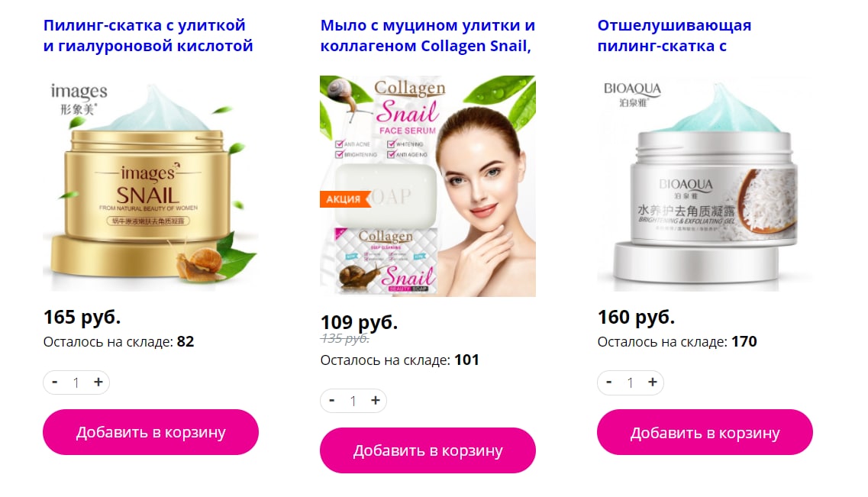Decrease quantity for the Bioaqua exfoliating gel
868x497 pixels.
(609, 382)
